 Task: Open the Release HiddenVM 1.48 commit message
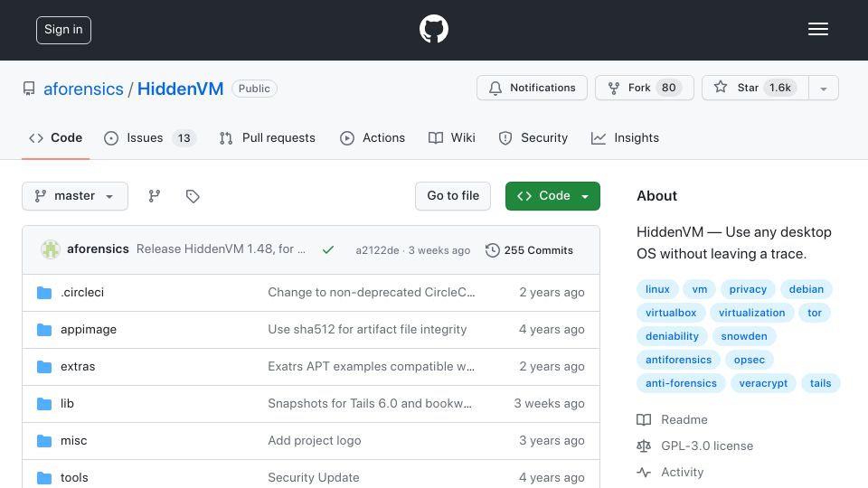coord(221,249)
